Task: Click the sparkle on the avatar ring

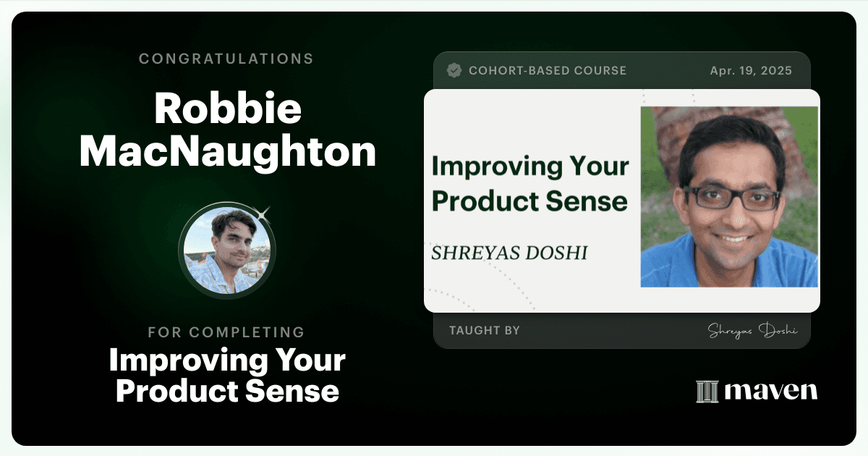Action: pyautogui.click(x=264, y=213)
